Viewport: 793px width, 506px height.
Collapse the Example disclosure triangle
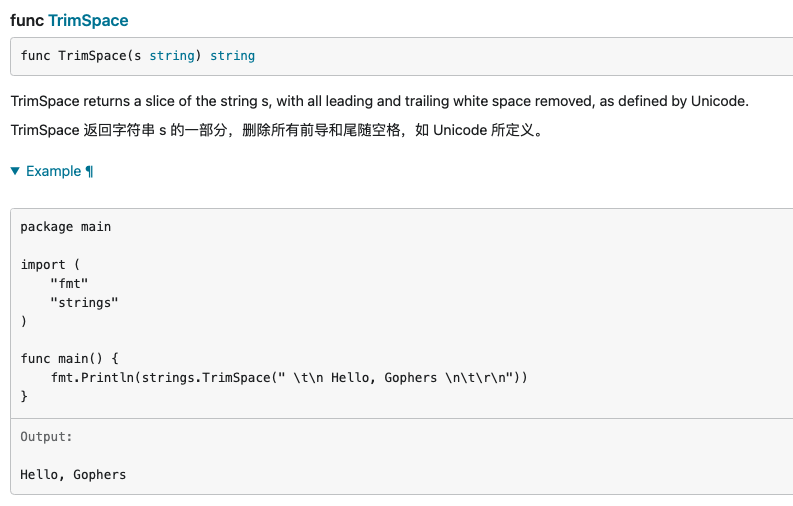[15, 171]
